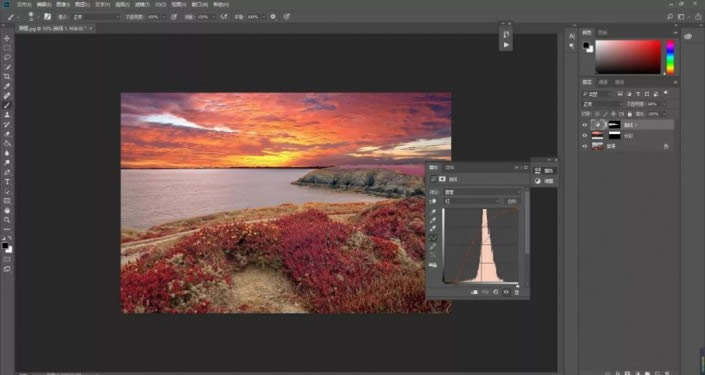Click the Auto button in Curves panel

coord(512,201)
